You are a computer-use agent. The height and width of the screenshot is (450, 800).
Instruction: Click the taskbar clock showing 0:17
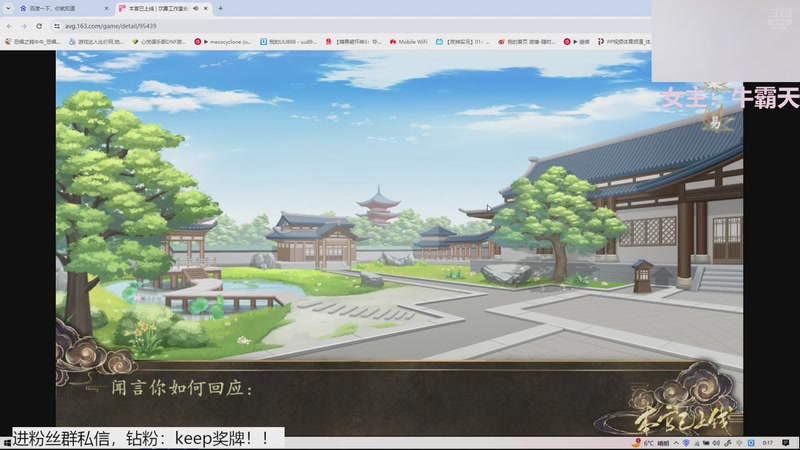pyautogui.click(x=767, y=443)
